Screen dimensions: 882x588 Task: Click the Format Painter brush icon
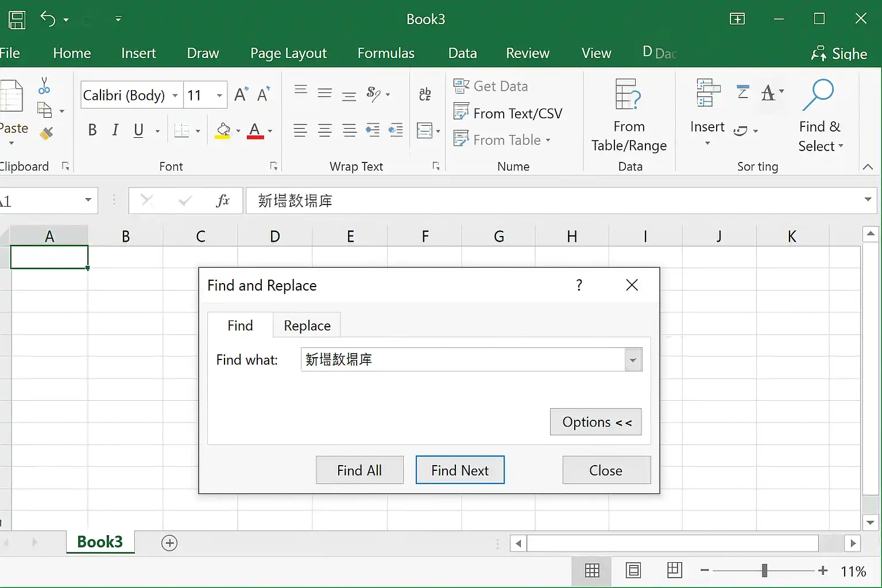[47, 134]
